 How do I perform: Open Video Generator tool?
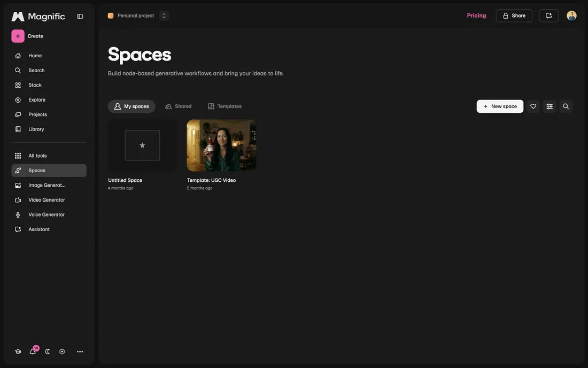click(49, 200)
